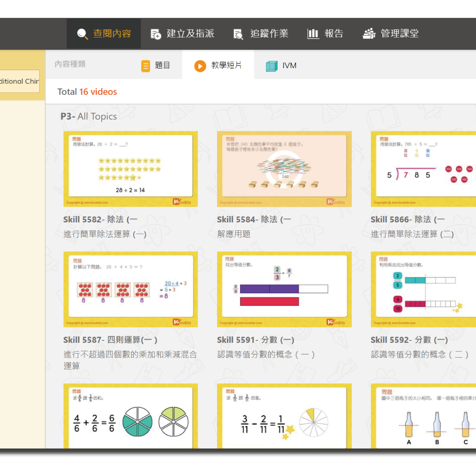
Task: Open the 報告 menu
Action: pyautogui.click(x=334, y=34)
